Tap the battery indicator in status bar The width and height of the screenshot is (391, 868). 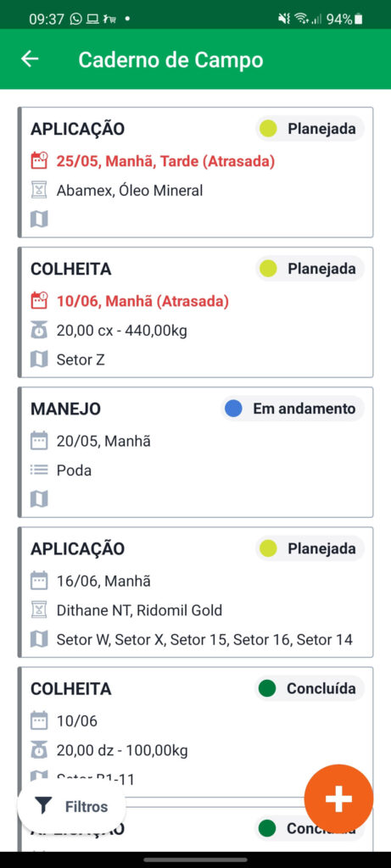coord(359,19)
